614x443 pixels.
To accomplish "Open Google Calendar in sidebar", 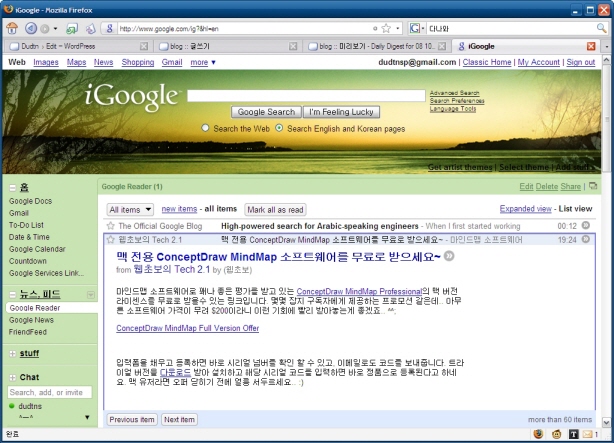I will 37,249.
